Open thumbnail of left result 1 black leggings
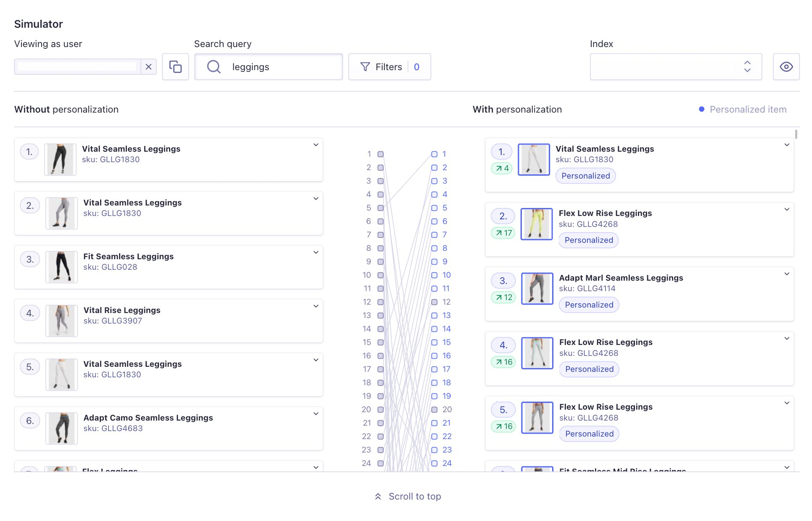This screenshot has height=521, width=812. [x=60, y=160]
